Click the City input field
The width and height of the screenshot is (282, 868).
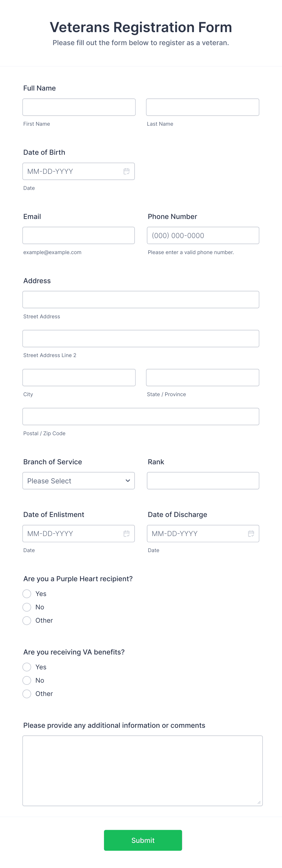[x=79, y=377]
